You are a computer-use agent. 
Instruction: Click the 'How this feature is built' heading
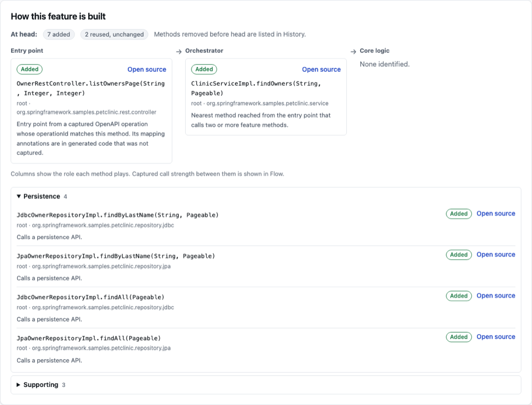58,16
